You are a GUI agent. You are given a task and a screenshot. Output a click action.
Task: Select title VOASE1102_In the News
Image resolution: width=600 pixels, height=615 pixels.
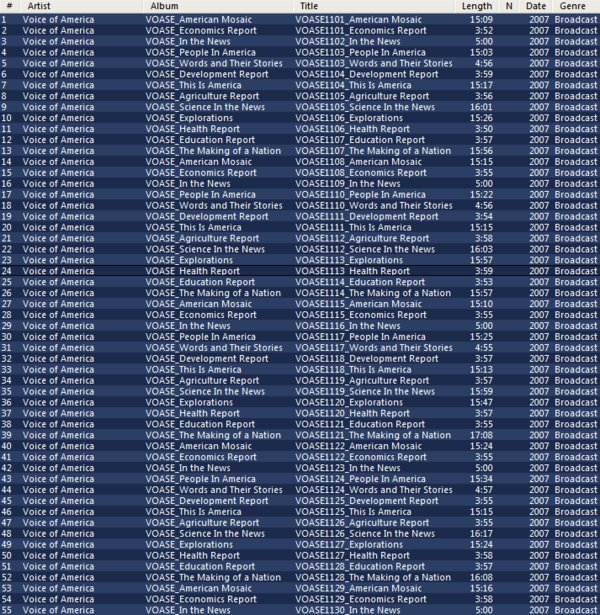tap(348, 42)
